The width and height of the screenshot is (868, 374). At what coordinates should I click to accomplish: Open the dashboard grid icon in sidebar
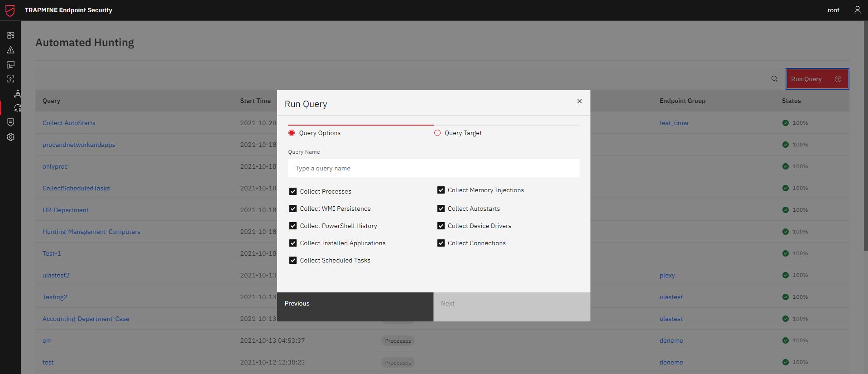[10, 35]
